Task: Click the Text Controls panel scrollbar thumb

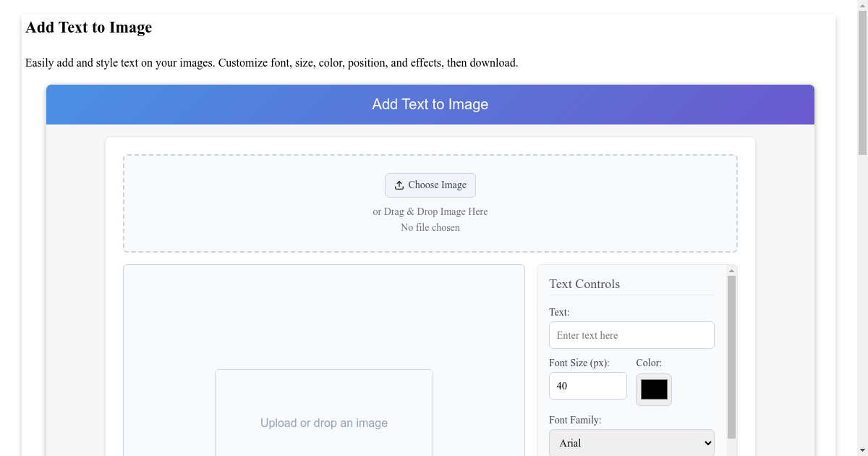Action: pyautogui.click(x=731, y=357)
